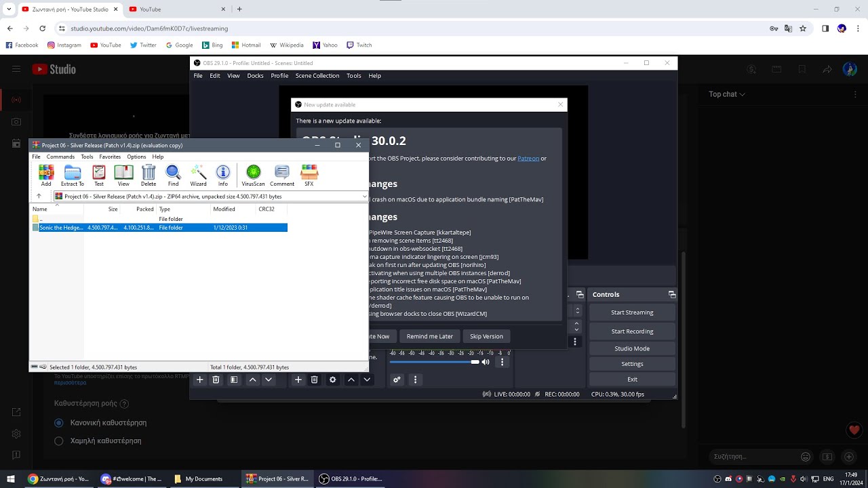Open the OBS Scene Collection menu
The image size is (868, 488).
click(x=317, y=76)
